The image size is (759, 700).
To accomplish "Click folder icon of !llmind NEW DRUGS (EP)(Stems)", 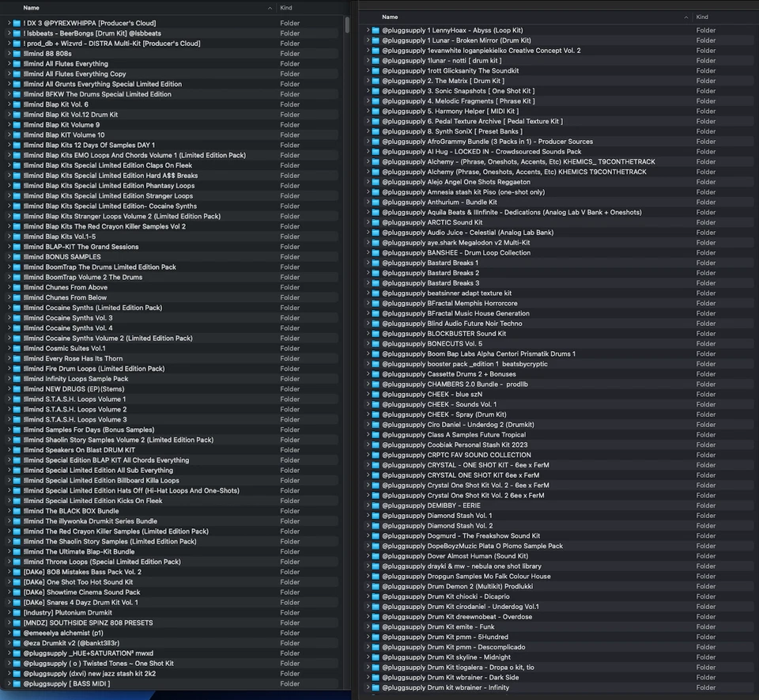I will (x=17, y=389).
